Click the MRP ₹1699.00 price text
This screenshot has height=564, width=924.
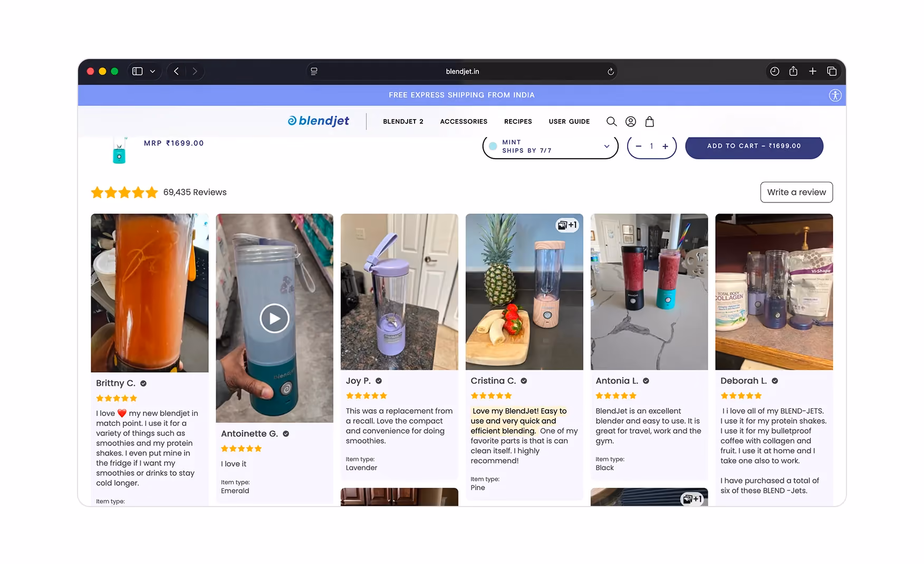pyautogui.click(x=174, y=143)
